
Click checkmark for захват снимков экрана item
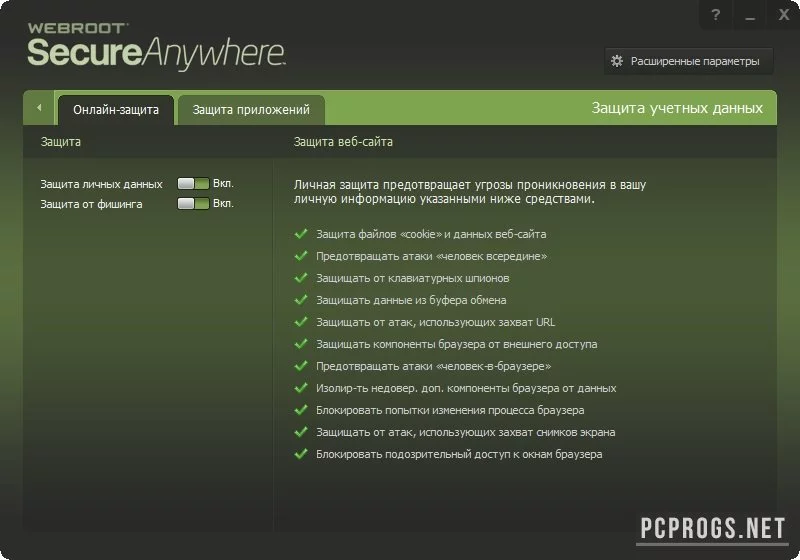[x=301, y=431]
